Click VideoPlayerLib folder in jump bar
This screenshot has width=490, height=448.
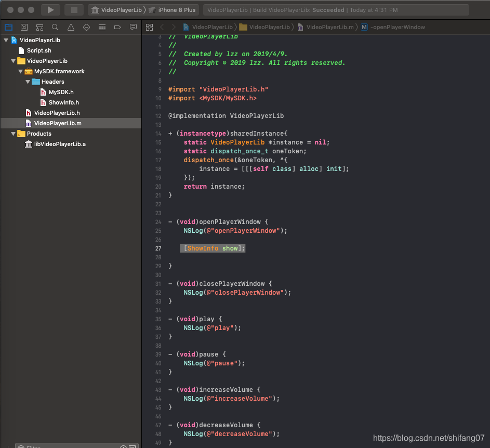click(265, 27)
